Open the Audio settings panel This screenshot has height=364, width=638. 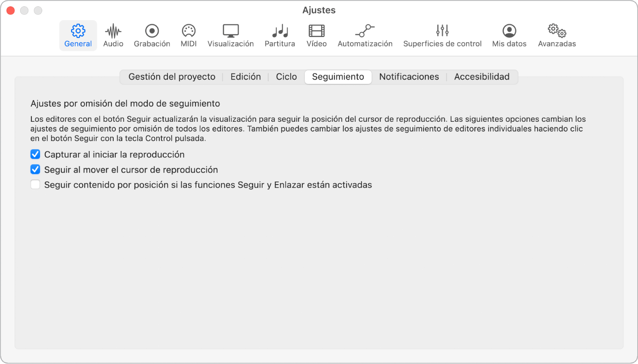[x=113, y=34]
